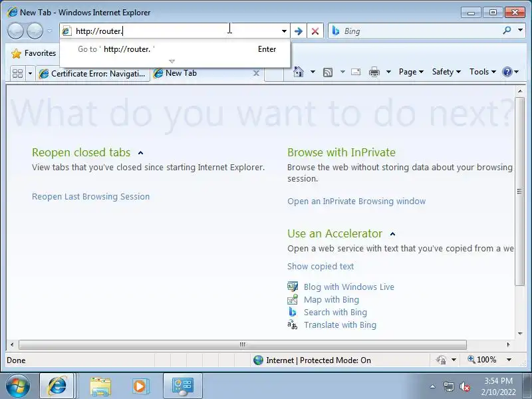Click the Control Panel taskbar icon
The image size is (532, 399).
tap(183, 386)
